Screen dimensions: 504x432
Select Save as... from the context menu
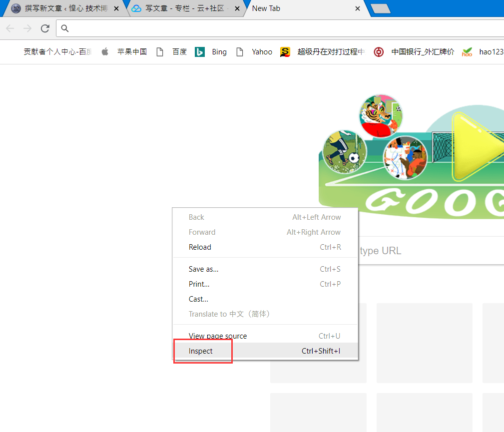[x=265, y=269]
